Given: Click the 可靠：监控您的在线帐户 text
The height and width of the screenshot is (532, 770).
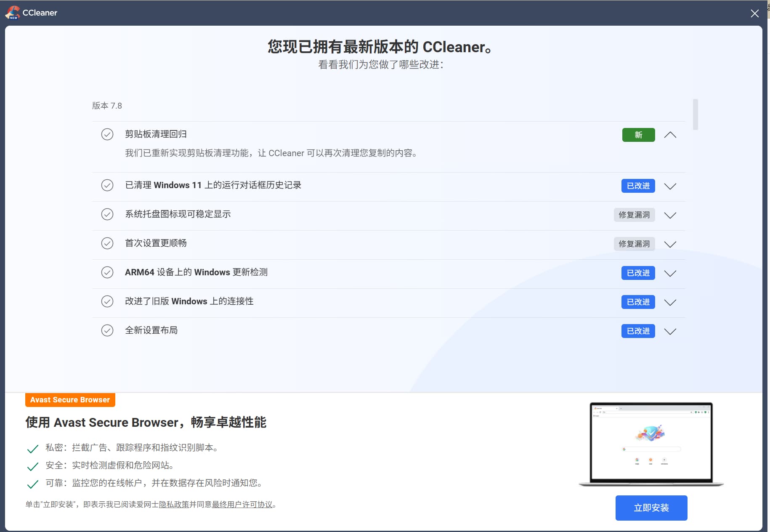Looking at the screenshot, I should pos(155,483).
